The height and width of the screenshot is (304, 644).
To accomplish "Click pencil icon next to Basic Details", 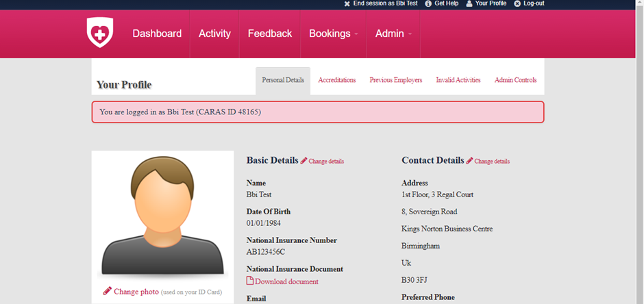I will [x=304, y=161].
